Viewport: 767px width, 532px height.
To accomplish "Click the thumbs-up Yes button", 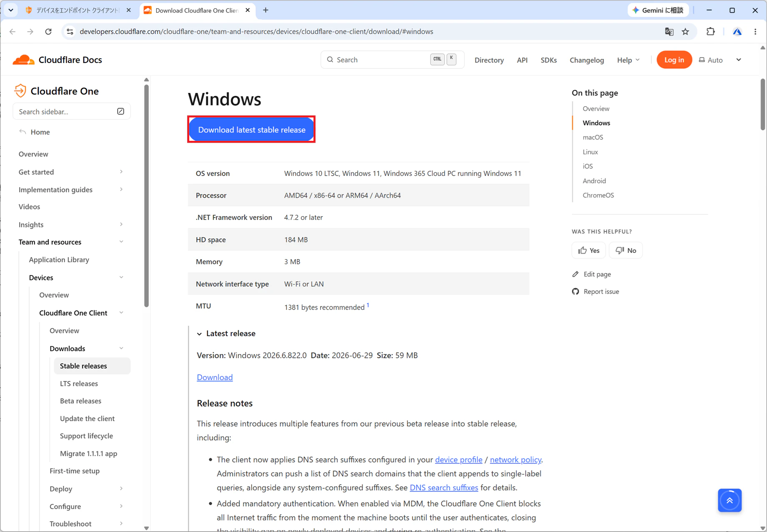I will pyautogui.click(x=589, y=250).
